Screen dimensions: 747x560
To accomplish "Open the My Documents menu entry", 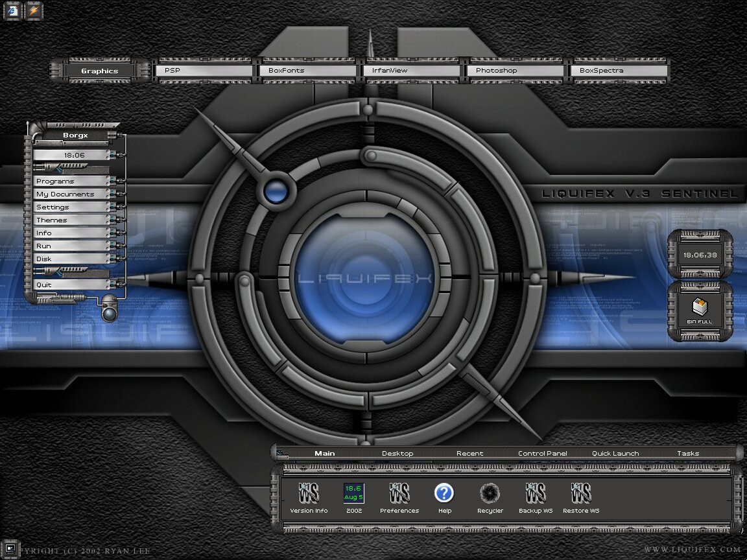I will (x=71, y=194).
